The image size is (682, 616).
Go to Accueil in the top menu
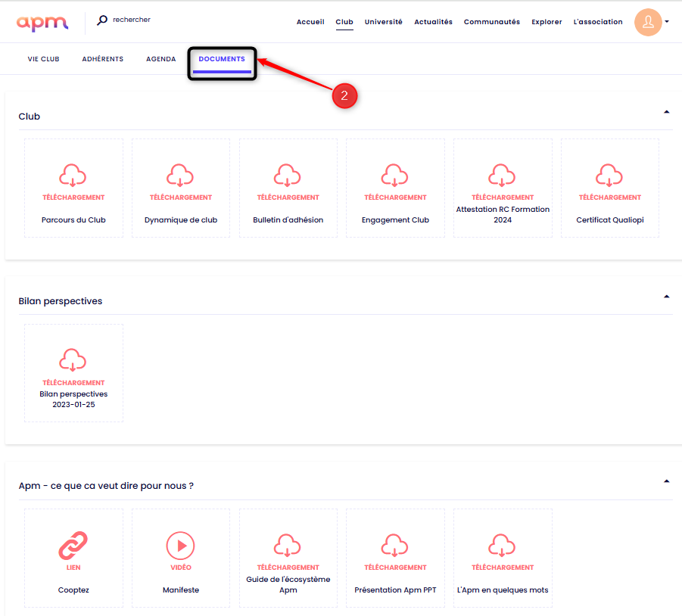310,22
